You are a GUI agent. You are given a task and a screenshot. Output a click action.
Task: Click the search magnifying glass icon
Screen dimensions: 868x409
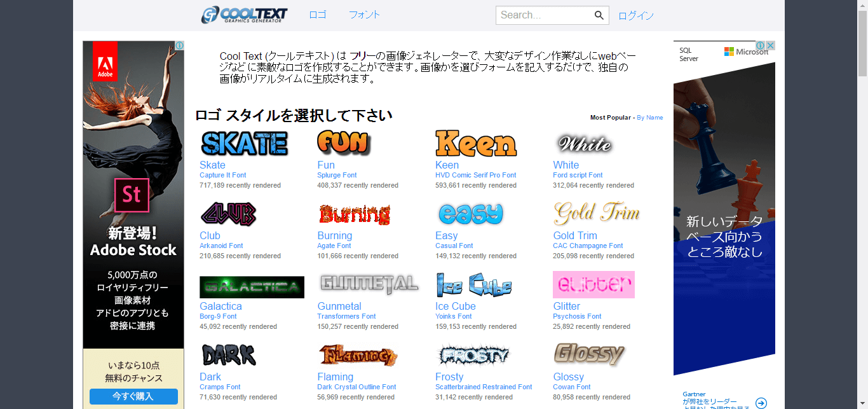click(x=598, y=15)
